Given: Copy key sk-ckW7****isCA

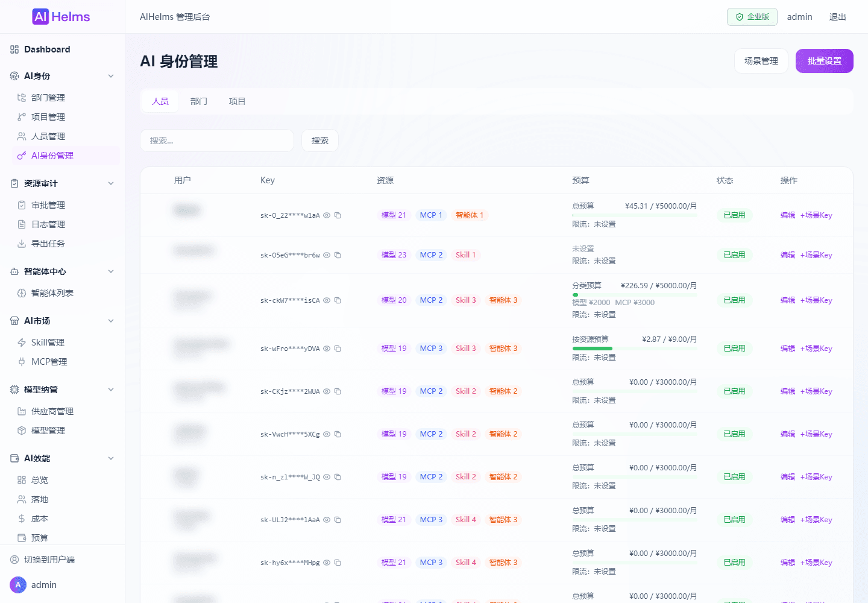Looking at the screenshot, I should [x=338, y=300].
